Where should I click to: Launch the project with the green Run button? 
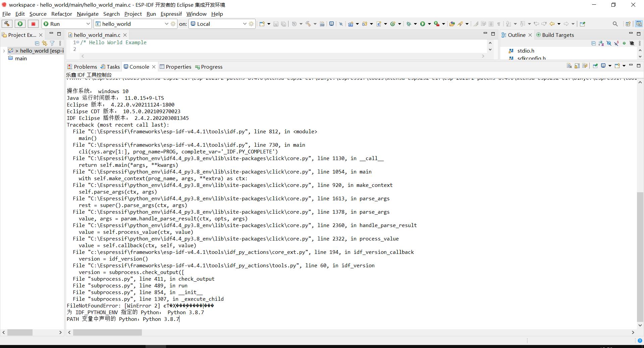click(20, 24)
